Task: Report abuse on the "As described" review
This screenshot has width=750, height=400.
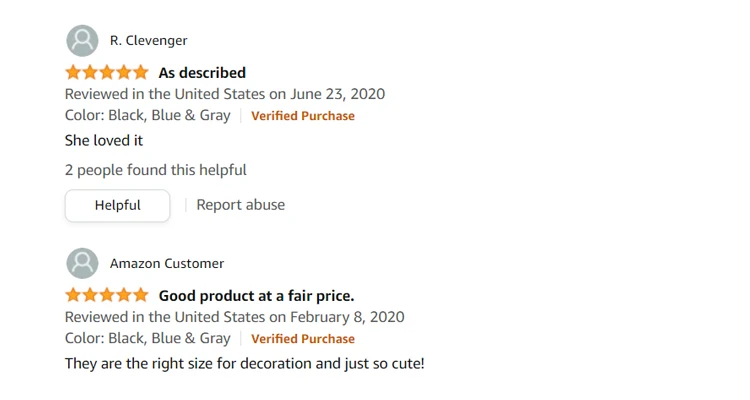Action: 240,205
